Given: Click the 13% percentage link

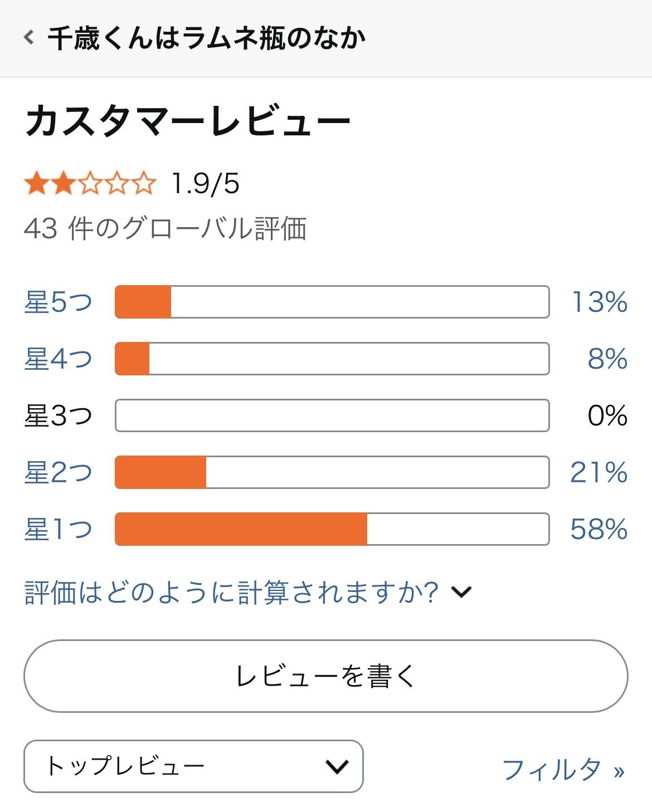Looking at the screenshot, I should pos(600,302).
